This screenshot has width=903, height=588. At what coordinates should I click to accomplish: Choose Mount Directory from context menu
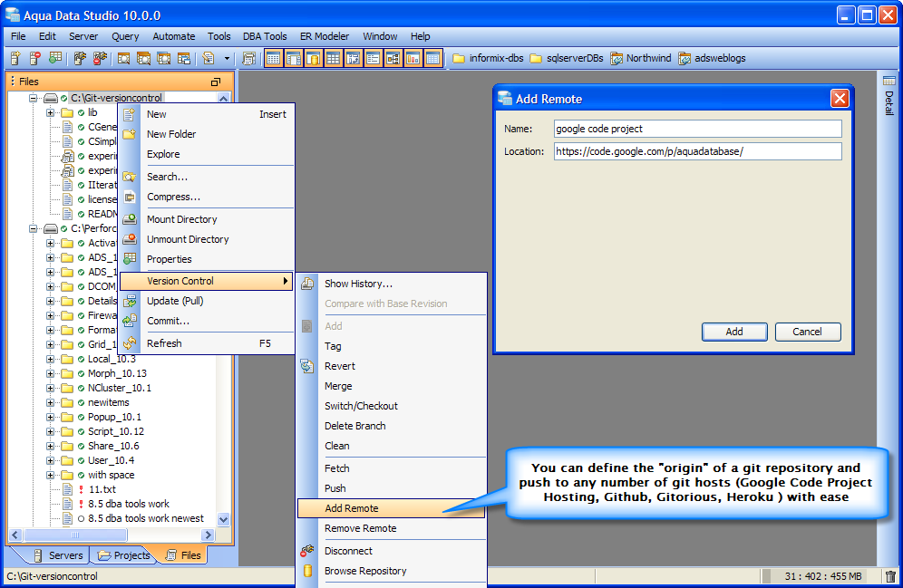[x=207, y=219]
